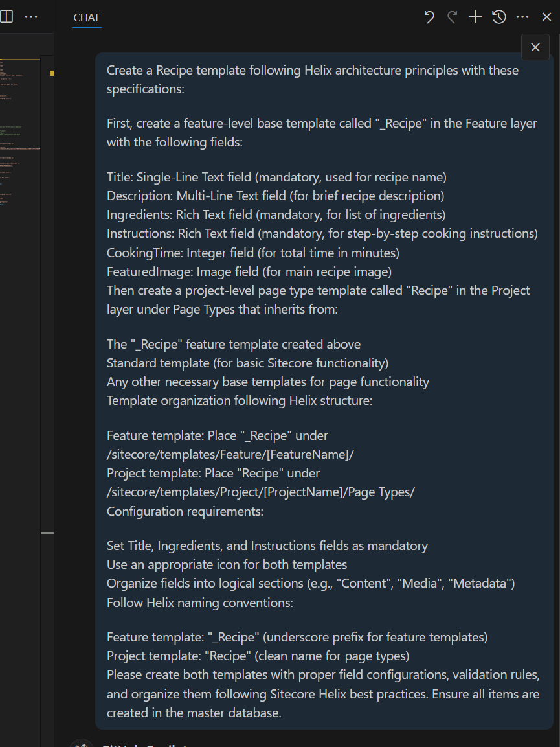
Task: Click the '/sitecore/templates/Feature/[FeatureName]/' path text
Action: pyautogui.click(x=230, y=454)
